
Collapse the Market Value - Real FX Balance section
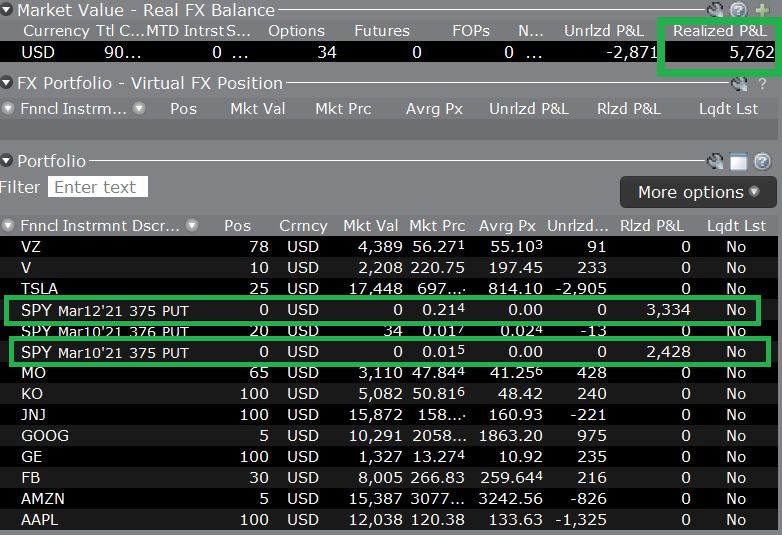(6, 10)
